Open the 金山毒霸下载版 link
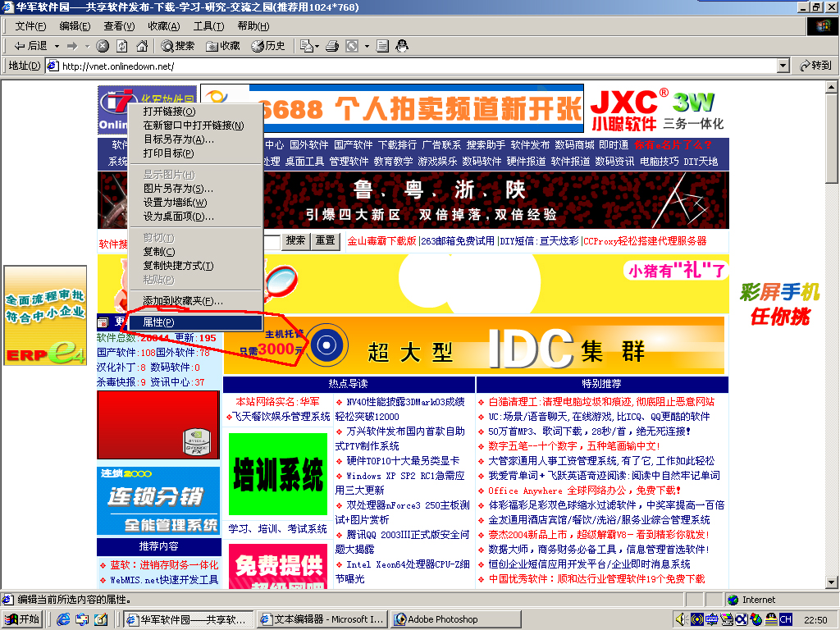Viewport: 840px width, 630px height. 382,241
